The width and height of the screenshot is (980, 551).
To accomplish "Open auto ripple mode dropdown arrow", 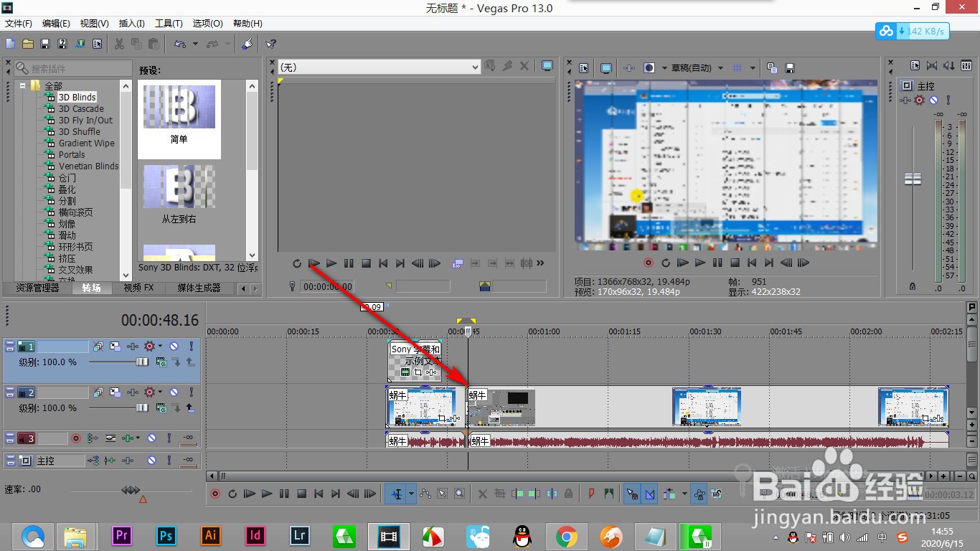I will tap(684, 493).
